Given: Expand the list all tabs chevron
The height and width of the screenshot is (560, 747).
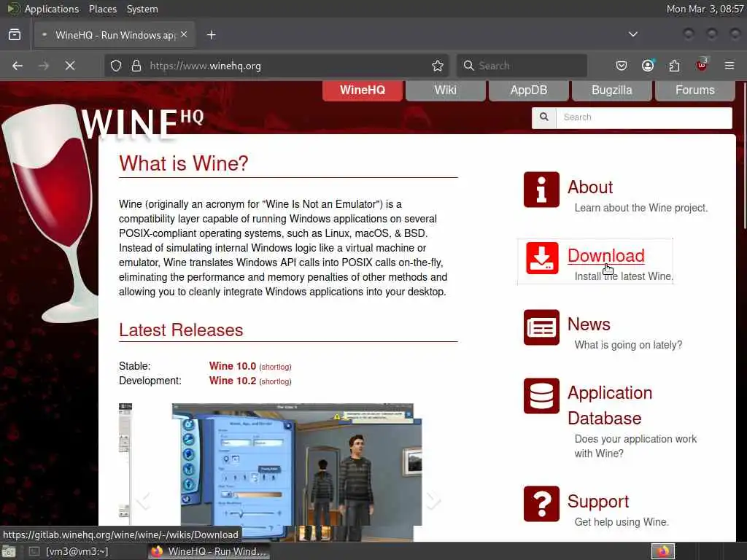Looking at the screenshot, I should pos(632,34).
